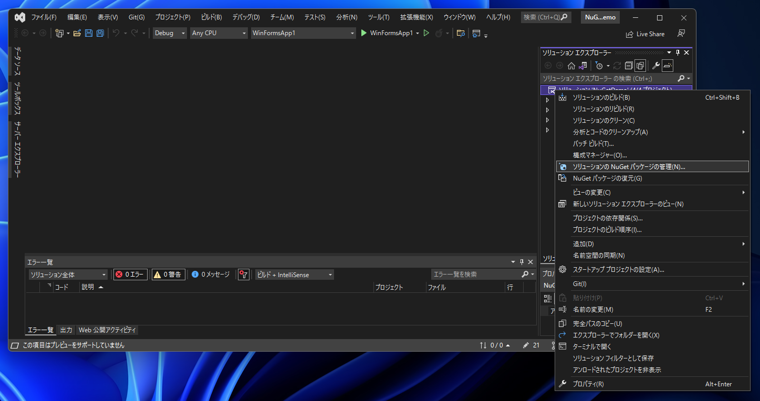The width and height of the screenshot is (760, 401).
Task: Click Pending Changes Filter clock icon
Action: (599, 66)
